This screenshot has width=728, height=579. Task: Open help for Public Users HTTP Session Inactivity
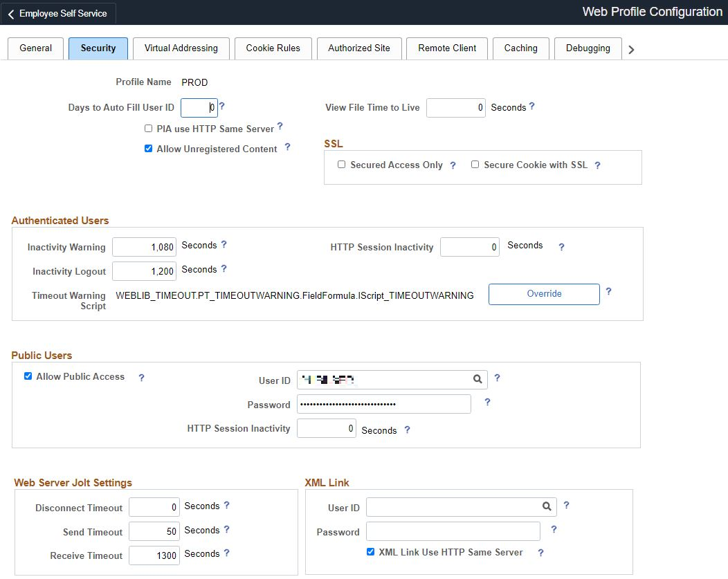pyautogui.click(x=407, y=430)
